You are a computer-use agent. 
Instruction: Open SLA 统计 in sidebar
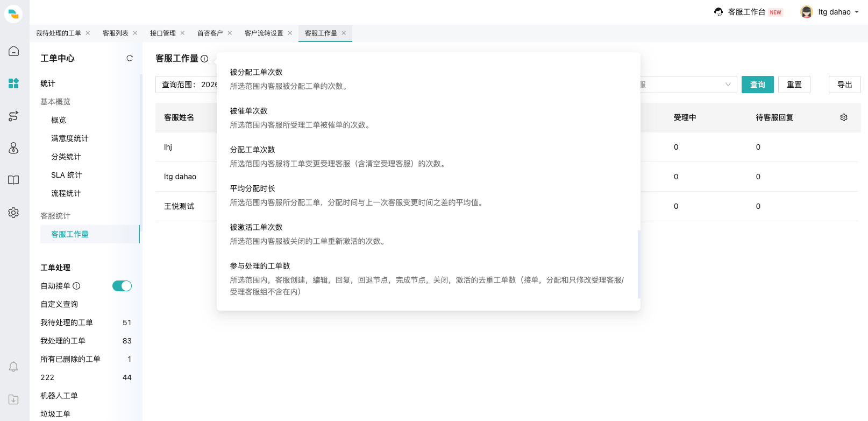(x=67, y=175)
